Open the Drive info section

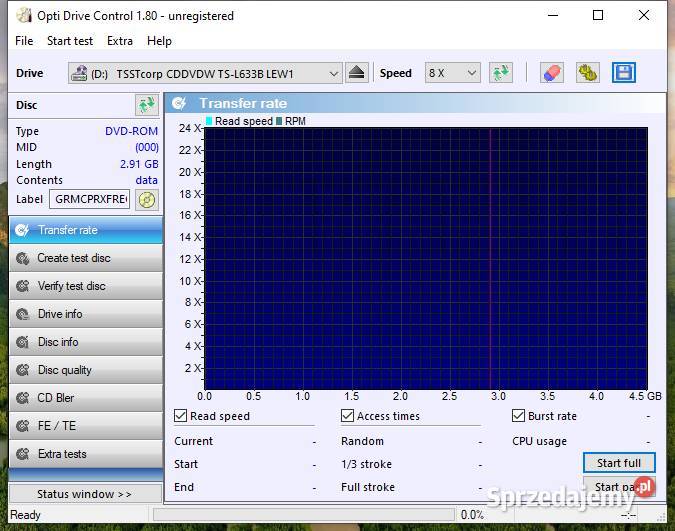pyautogui.click(x=86, y=314)
